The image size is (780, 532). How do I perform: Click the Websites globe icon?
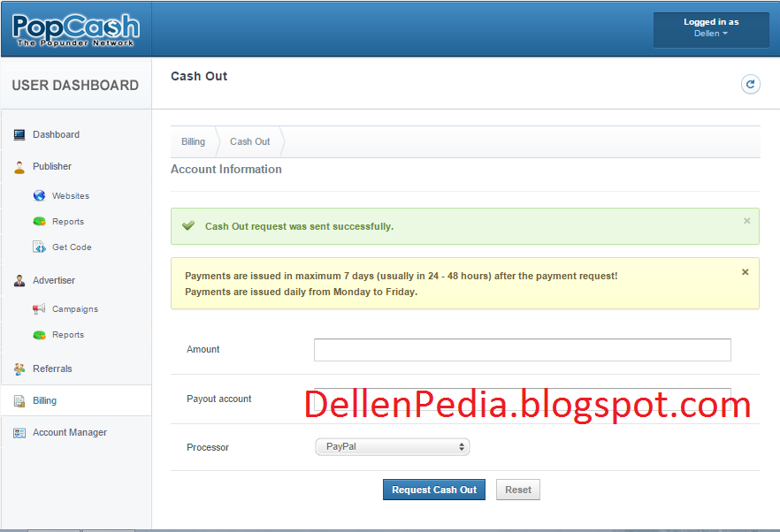[39, 195]
